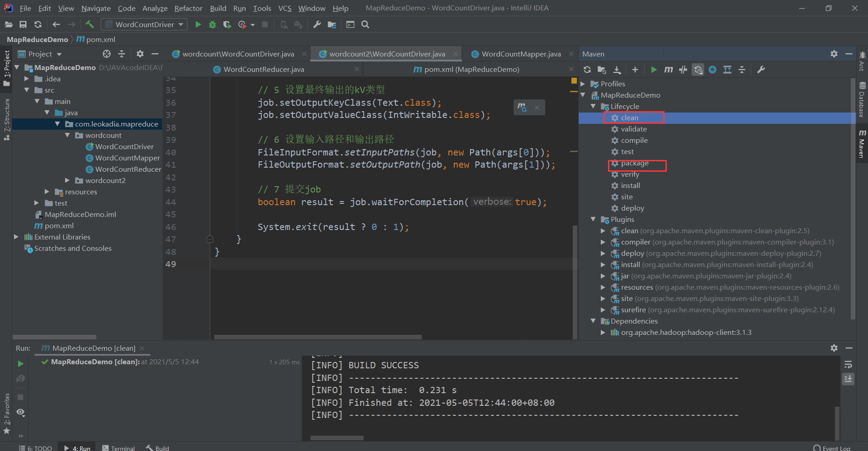Toggle Database tool window stripe button

pos(862,100)
